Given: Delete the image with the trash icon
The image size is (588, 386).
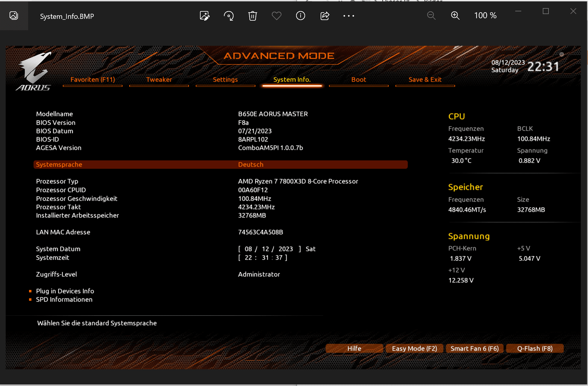Looking at the screenshot, I should coord(253,16).
